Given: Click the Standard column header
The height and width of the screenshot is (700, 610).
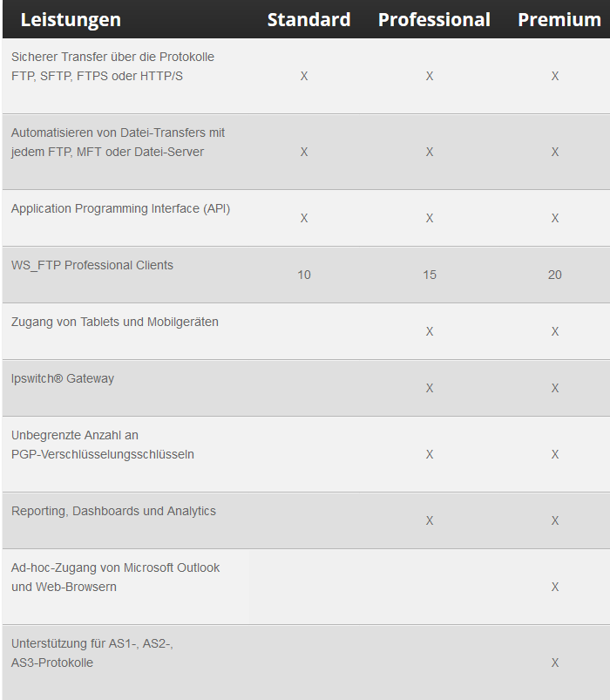Looking at the screenshot, I should coord(308,19).
